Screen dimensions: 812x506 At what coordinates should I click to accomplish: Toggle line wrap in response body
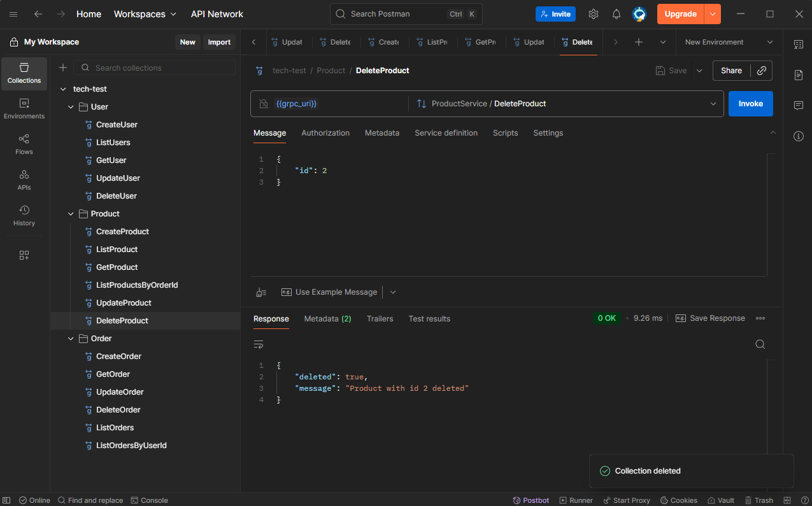point(259,344)
